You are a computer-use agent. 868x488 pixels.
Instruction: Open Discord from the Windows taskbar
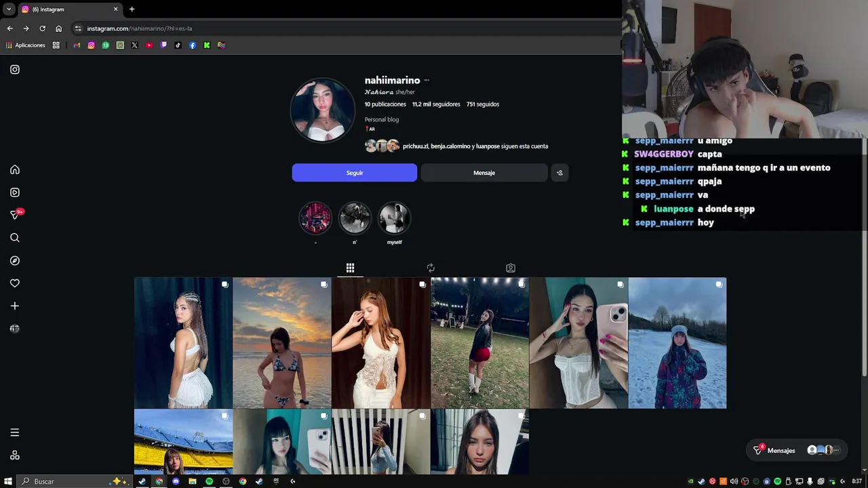coord(176,481)
